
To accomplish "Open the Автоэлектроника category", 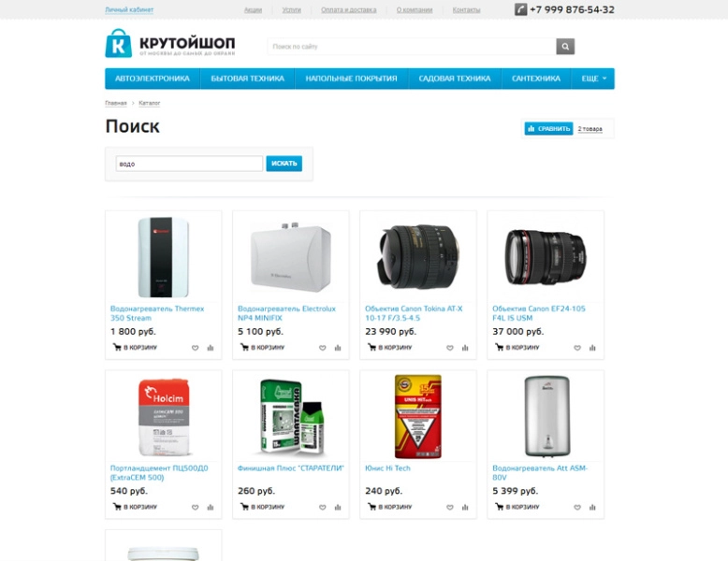I will tap(153, 79).
